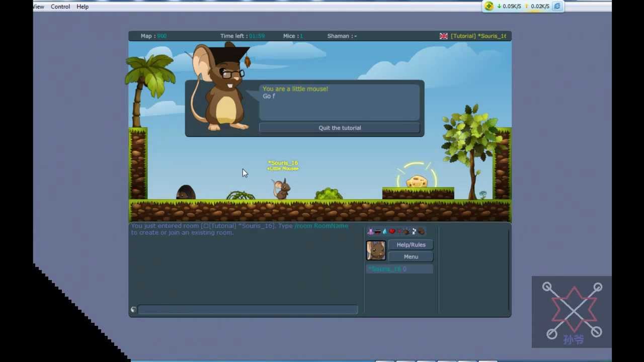The image size is (644, 362).
Task: Click the glowing cheese on the platform
Action: 417,181
